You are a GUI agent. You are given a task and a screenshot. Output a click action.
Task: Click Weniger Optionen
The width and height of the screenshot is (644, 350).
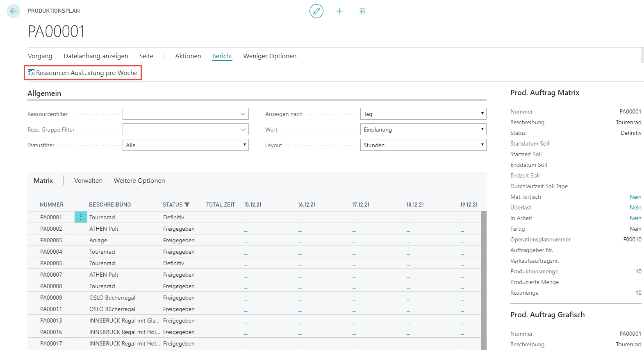270,56
